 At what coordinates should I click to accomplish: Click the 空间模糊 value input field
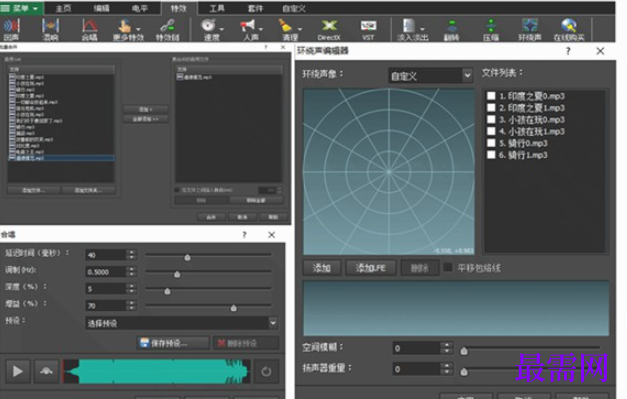click(x=417, y=348)
